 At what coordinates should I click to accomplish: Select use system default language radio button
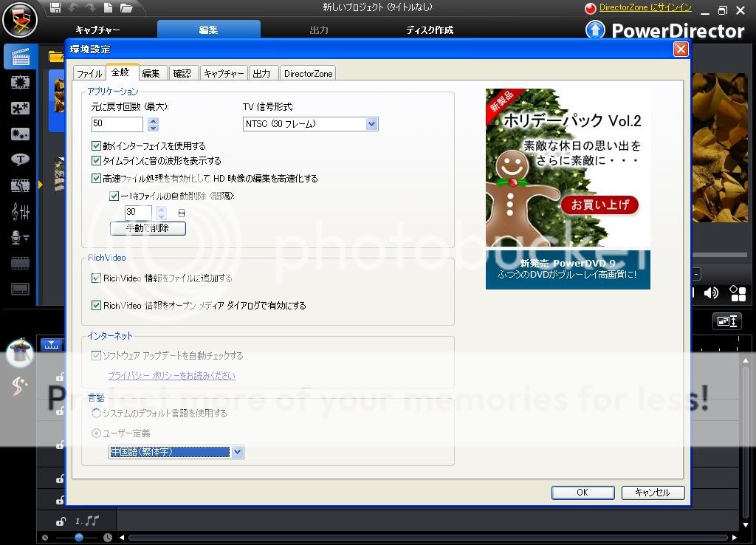pos(96,414)
